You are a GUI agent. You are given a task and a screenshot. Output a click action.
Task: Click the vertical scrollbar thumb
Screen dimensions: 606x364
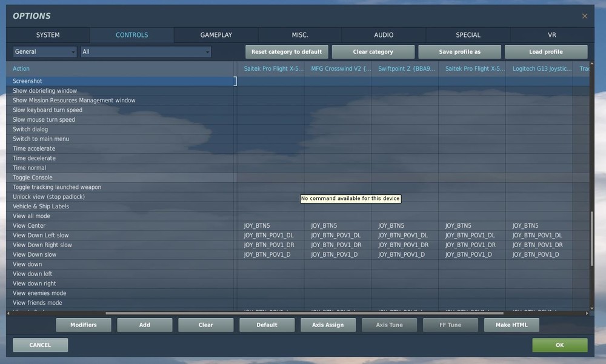click(591, 239)
